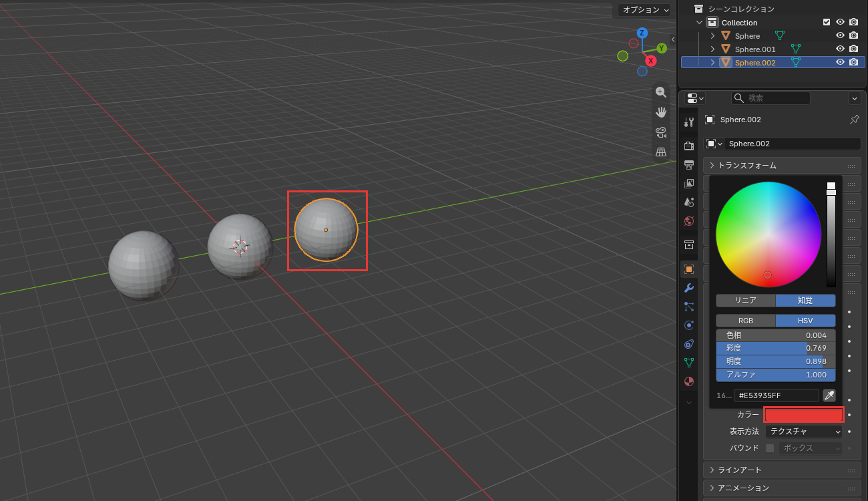The width and height of the screenshot is (868, 501).
Task: Click the red カラー swatch
Action: [x=804, y=415]
